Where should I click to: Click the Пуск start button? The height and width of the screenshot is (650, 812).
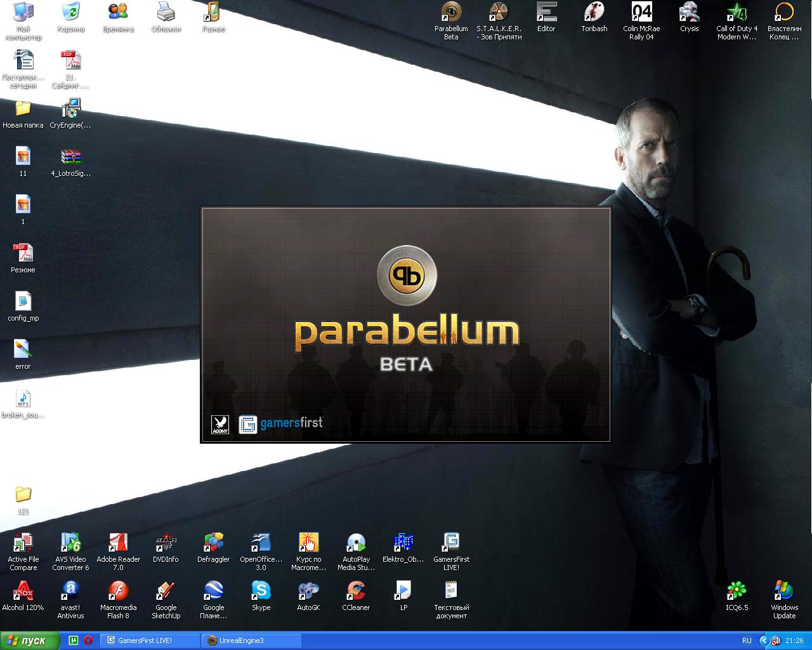tap(30, 640)
